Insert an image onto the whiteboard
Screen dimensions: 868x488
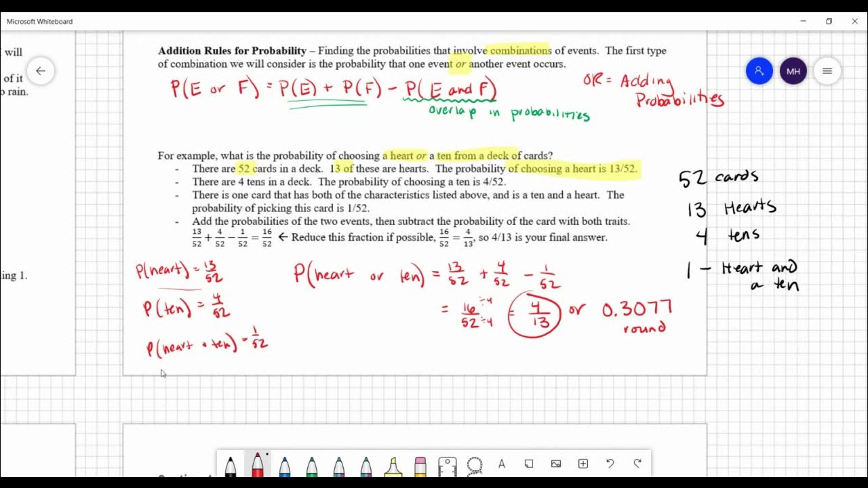tap(556, 464)
